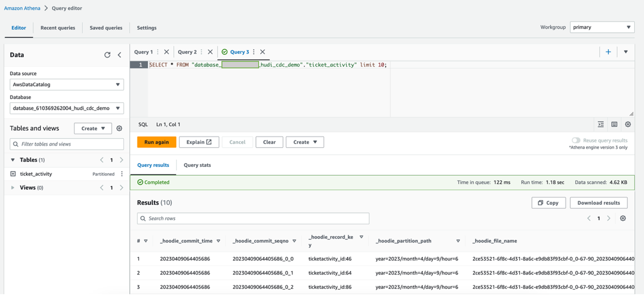Screen dimensions: 644x297
Task: Toggle Reuse query results switch
Action: click(x=576, y=140)
